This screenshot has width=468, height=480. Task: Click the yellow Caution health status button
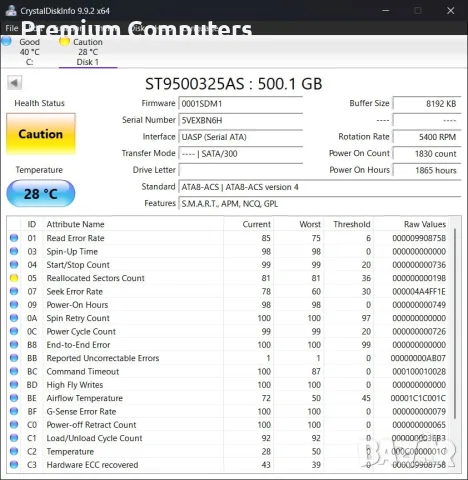[41, 134]
